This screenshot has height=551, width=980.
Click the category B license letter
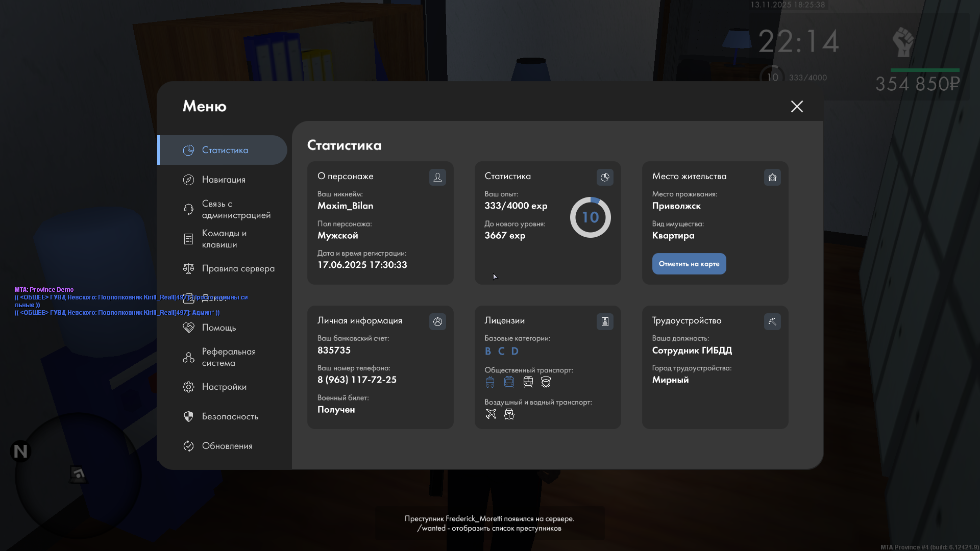tap(488, 351)
